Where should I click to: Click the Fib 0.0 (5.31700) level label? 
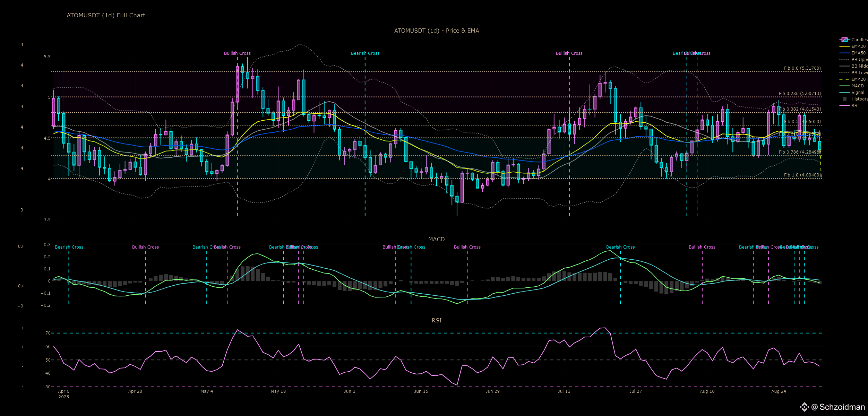coord(802,68)
